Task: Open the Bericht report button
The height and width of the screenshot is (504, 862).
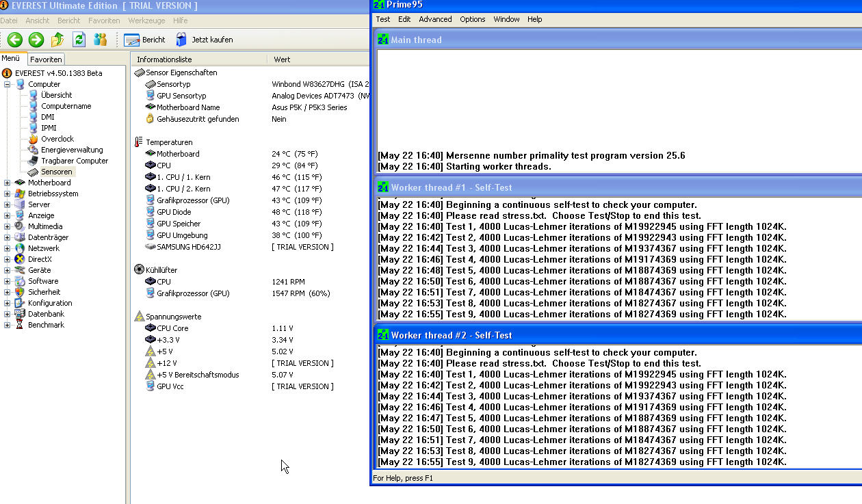Action: [x=144, y=40]
